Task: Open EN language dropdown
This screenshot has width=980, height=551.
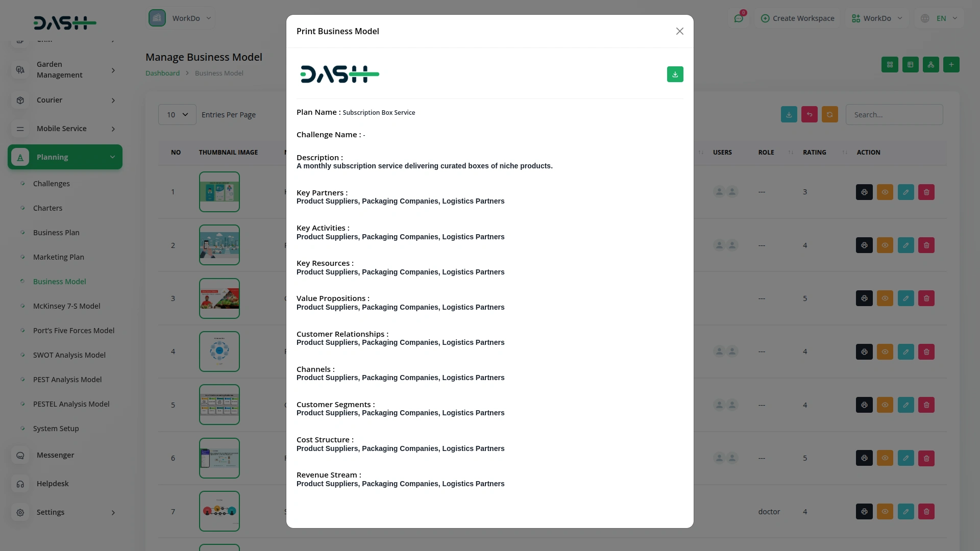Action: (x=941, y=18)
